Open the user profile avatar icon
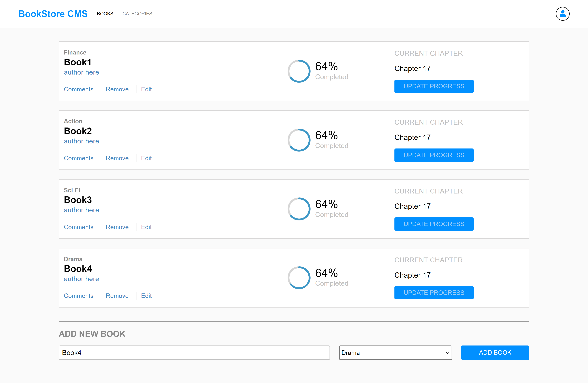 [x=562, y=14]
